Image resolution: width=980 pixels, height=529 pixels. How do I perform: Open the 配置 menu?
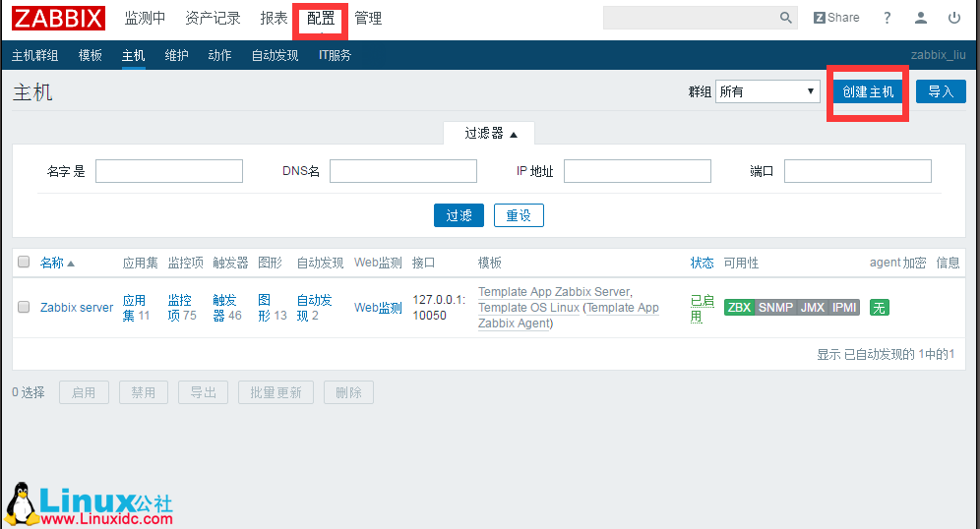click(x=321, y=18)
